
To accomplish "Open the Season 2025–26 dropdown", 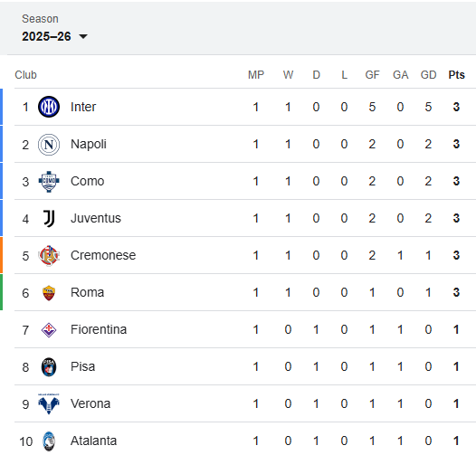I will click(54, 36).
